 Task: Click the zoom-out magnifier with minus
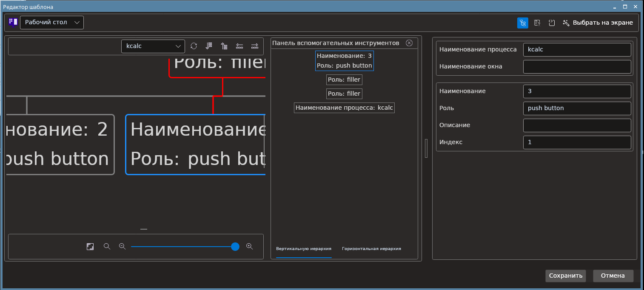(122, 247)
